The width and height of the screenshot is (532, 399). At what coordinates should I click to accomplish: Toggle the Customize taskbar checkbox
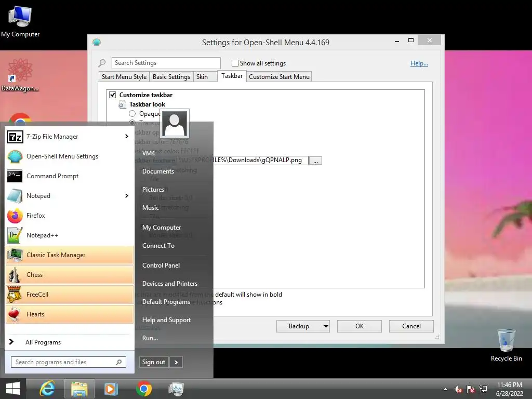click(x=112, y=95)
